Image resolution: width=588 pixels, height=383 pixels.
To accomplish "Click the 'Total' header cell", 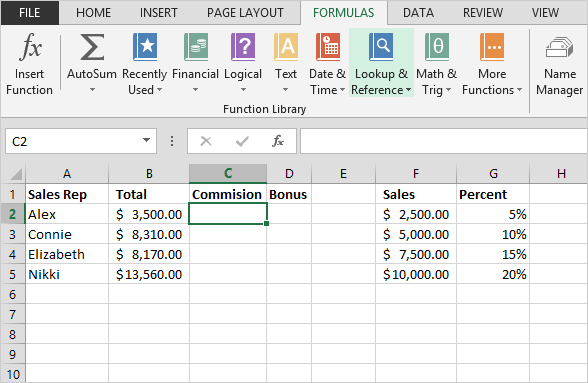I will click(x=149, y=194).
